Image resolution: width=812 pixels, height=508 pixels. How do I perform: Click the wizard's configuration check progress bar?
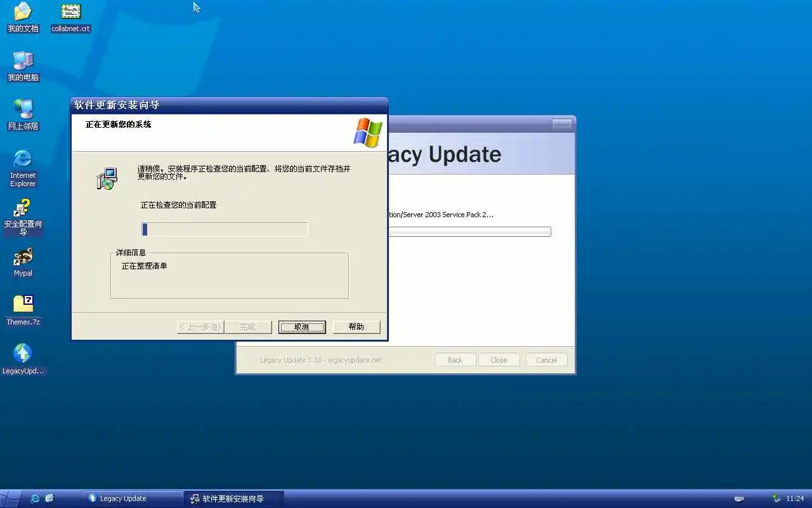pyautogui.click(x=225, y=229)
